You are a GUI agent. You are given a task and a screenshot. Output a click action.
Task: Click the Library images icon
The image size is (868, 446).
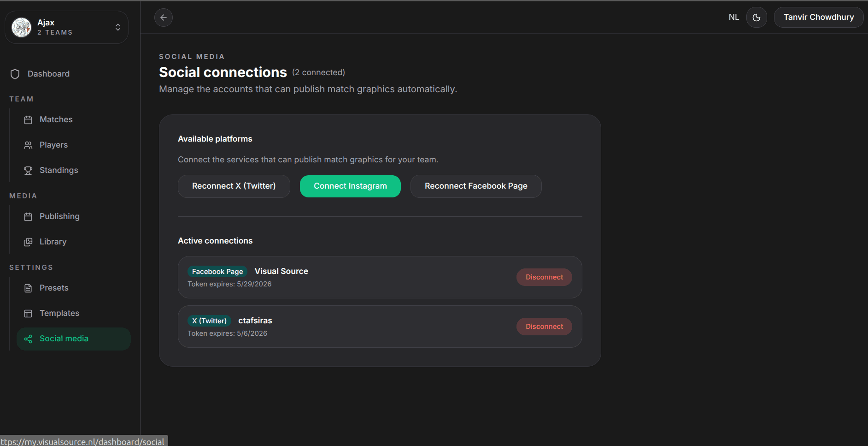tap(28, 242)
